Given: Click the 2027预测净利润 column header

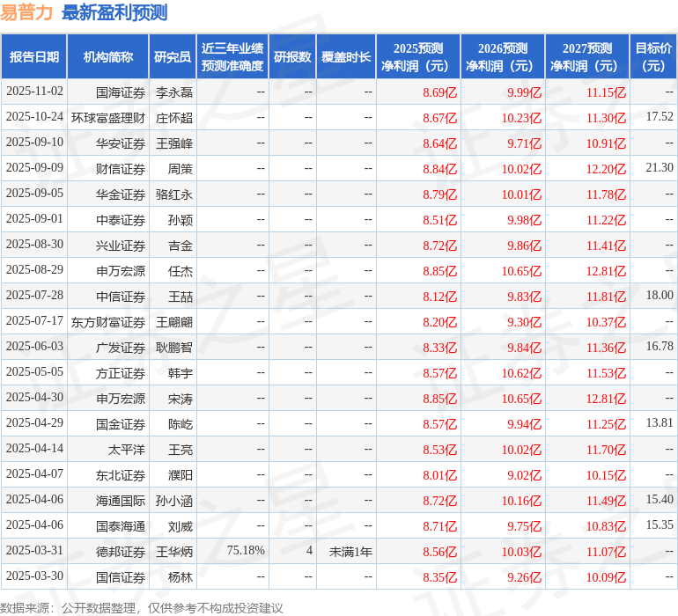Looking at the screenshot, I should pos(587,56).
